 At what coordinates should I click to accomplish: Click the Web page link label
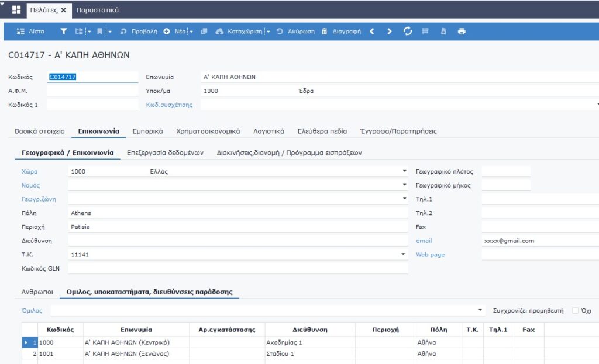pyautogui.click(x=430, y=255)
